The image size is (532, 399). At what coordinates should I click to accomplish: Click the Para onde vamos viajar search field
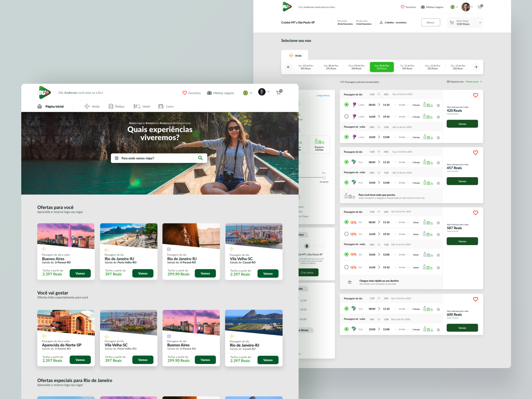(x=152, y=158)
